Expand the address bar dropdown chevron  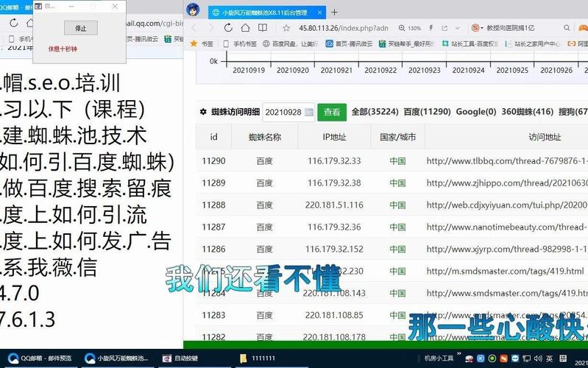[x=458, y=28]
